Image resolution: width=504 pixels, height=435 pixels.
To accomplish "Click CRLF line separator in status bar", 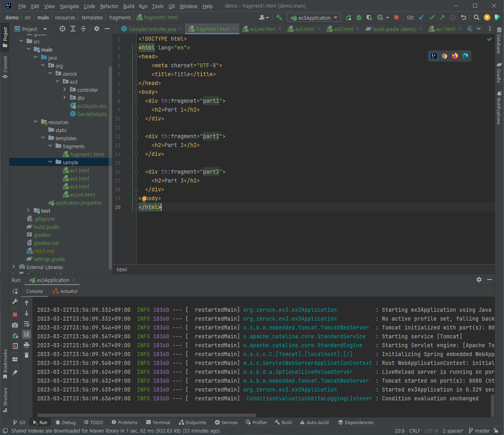I will (415, 431).
